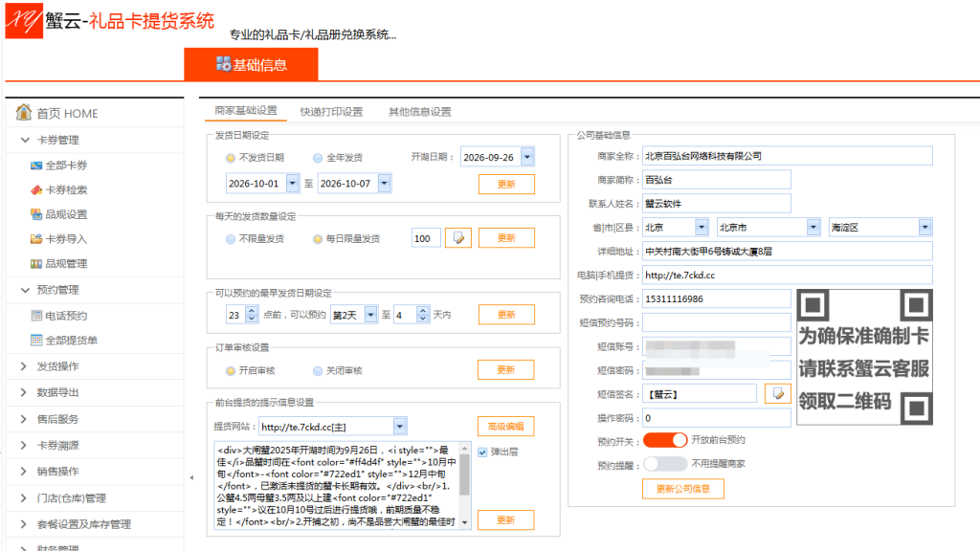980x551 pixels.
Task: Click the QR code image
Action: click(x=864, y=357)
